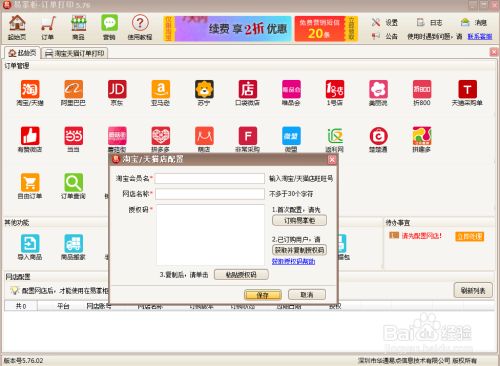Open the 获取授权码帮助 help link
Screen dimensions: 500x366
click(293, 261)
